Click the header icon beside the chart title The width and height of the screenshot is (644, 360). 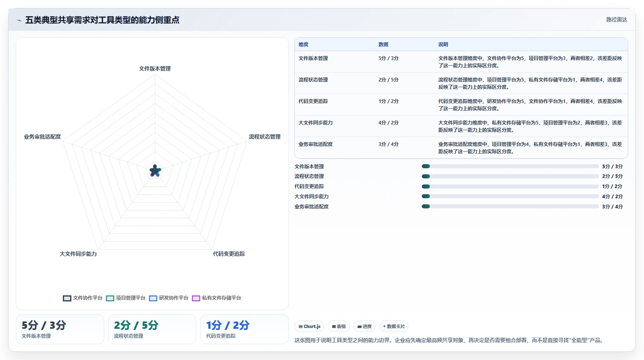(19, 20)
